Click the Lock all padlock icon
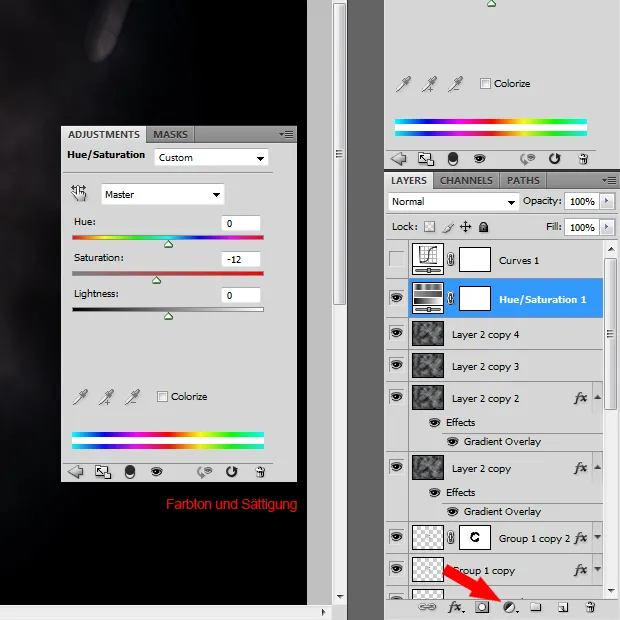 click(483, 227)
